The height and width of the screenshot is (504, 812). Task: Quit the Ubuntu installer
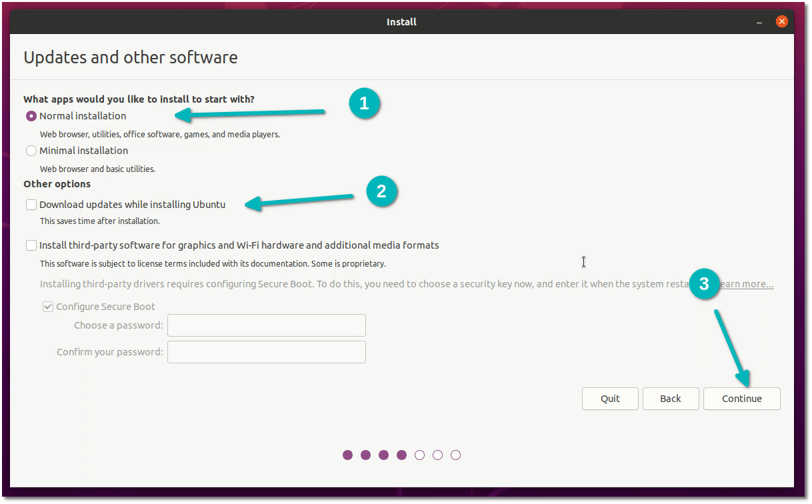point(609,398)
